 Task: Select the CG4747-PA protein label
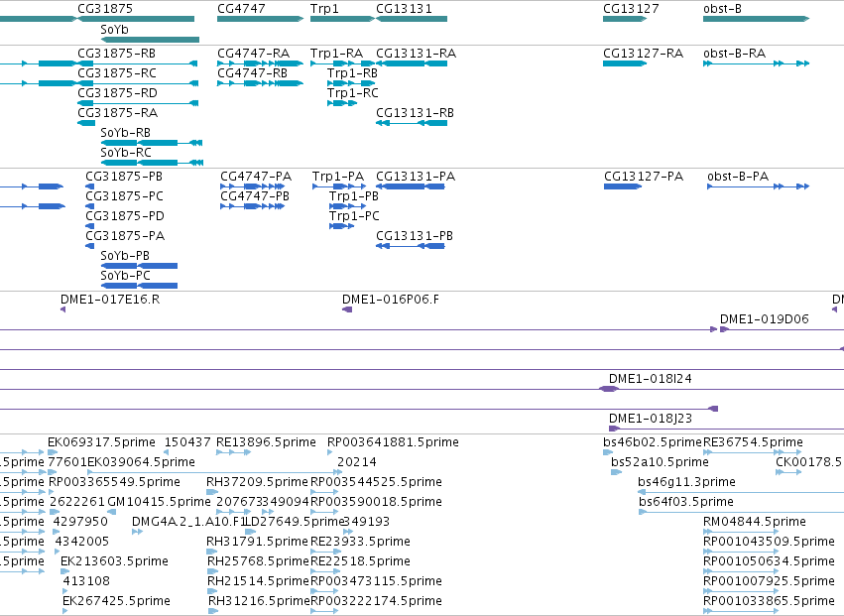256,177
